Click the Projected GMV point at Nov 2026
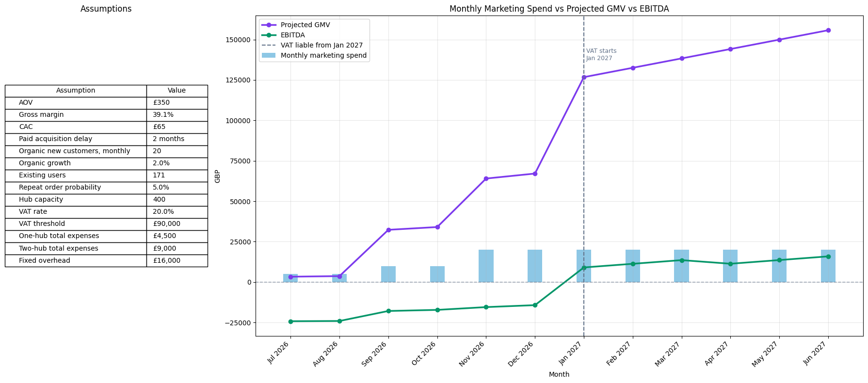Image resolution: width=868 pixels, height=383 pixels. 486,178
